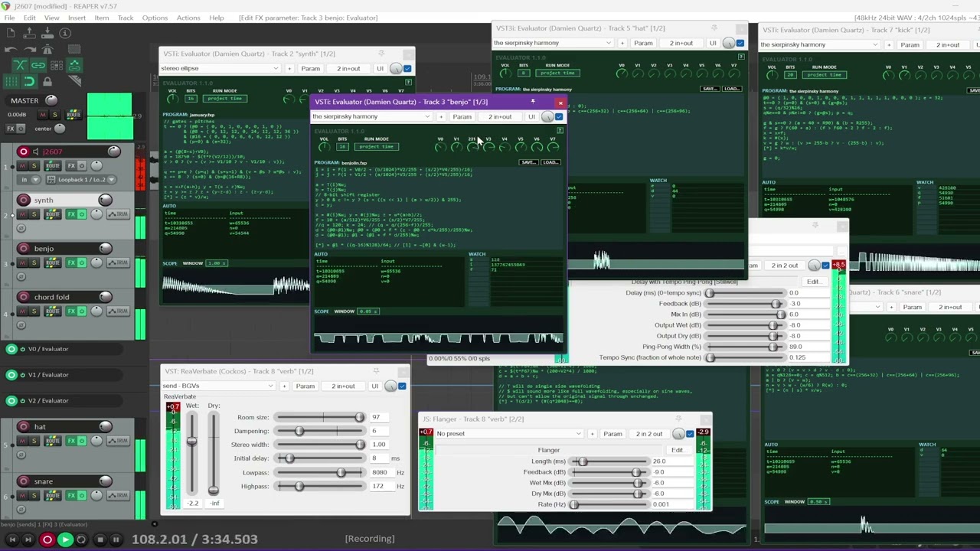The width and height of the screenshot is (980, 551).
Task: Toggle FX bypass on hat track
Action: 83,441
